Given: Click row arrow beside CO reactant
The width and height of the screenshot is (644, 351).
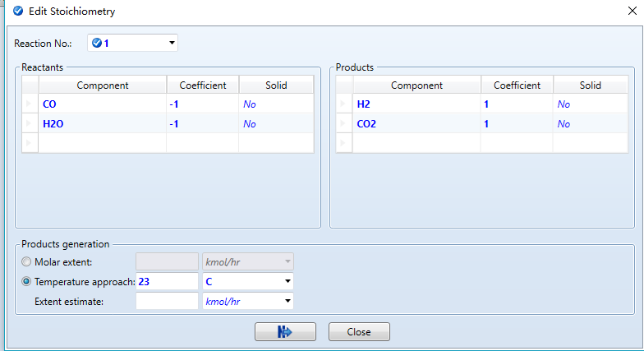Looking at the screenshot, I should pos(30,104).
